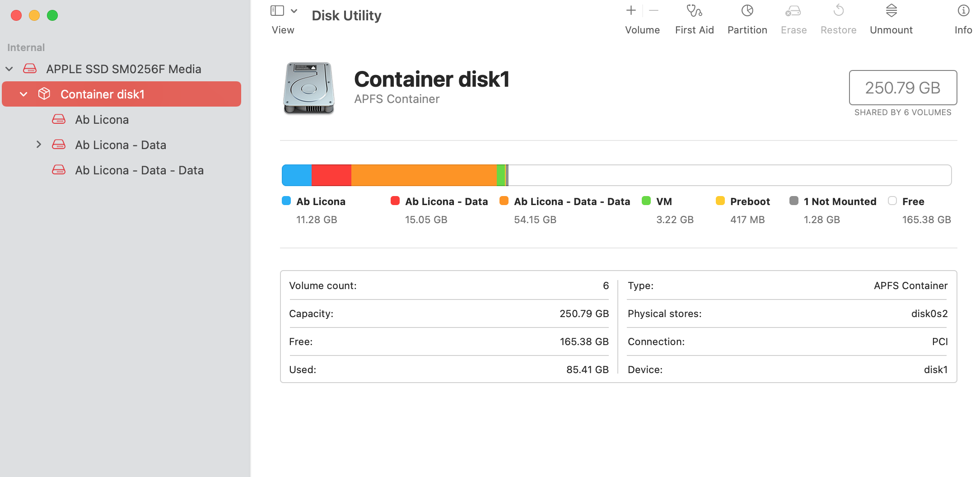The width and height of the screenshot is (980, 477).
Task: Click the 165.38 GB free legend value
Action: (x=927, y=220)
